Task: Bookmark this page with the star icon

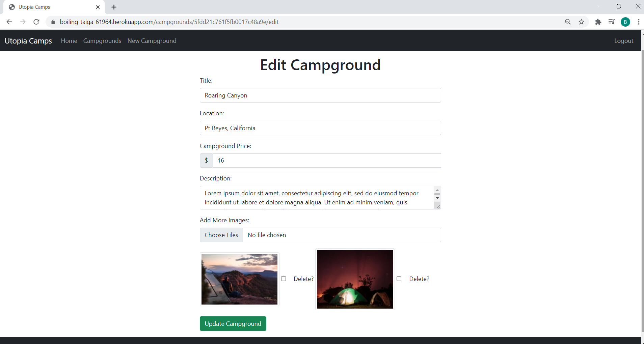Action: coord(582,22)
